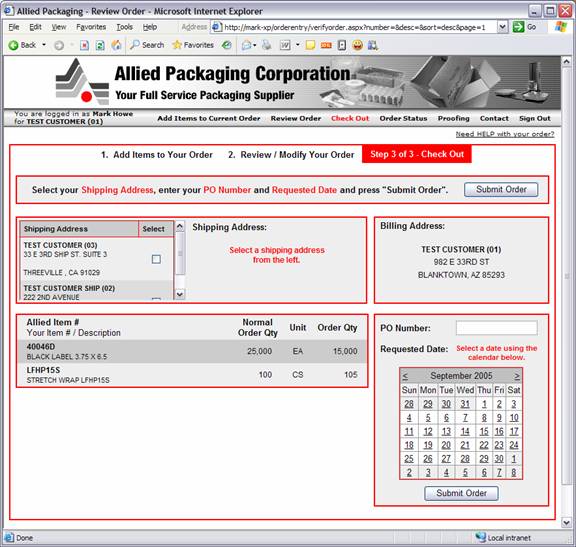The width and height of the screenshot is (576, 547).
Task: Click the Print icon in toolbar
Action: (x=267, y=45)
